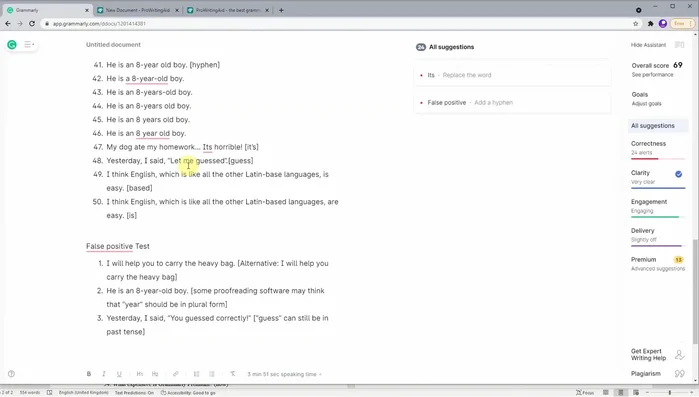Click Hide Assistant label
Viewport: 699px width, 397px height.
coord(648,45)
